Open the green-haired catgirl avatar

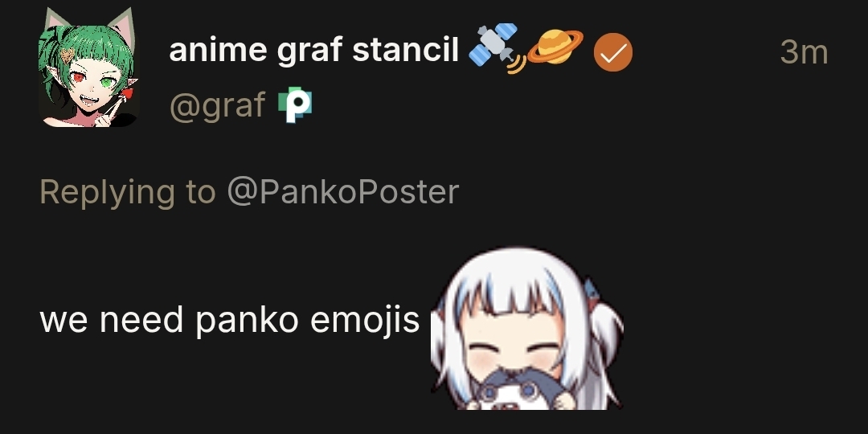88,68
